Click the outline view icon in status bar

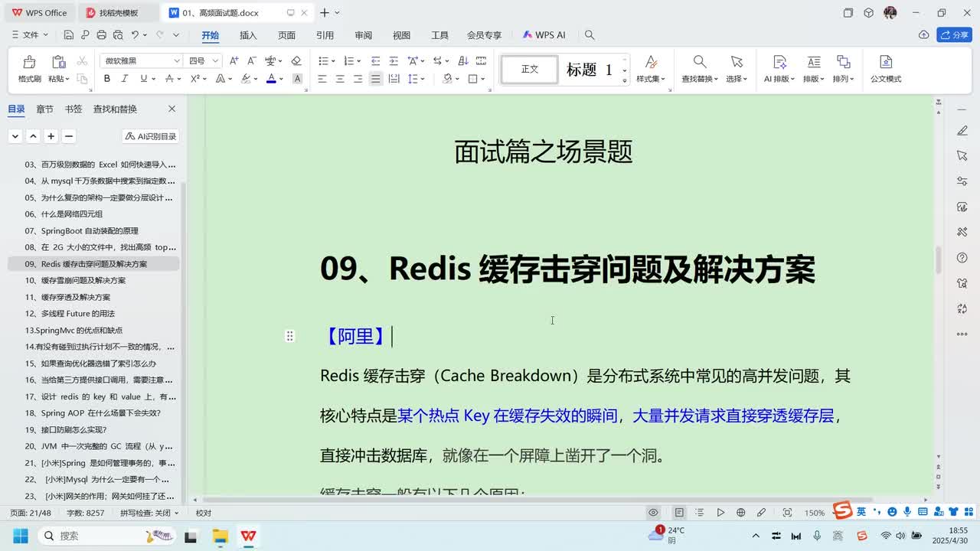pos(700,513)
